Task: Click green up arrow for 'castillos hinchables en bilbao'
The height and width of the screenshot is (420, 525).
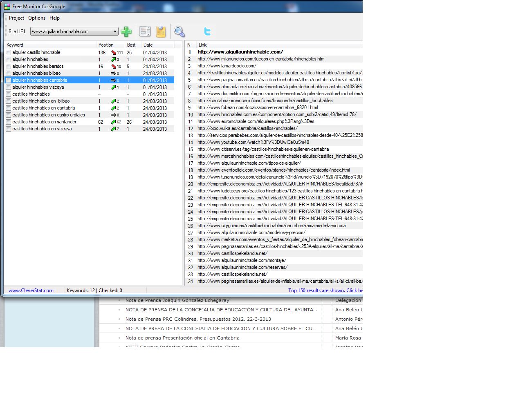Action: [x=114, y=101]
